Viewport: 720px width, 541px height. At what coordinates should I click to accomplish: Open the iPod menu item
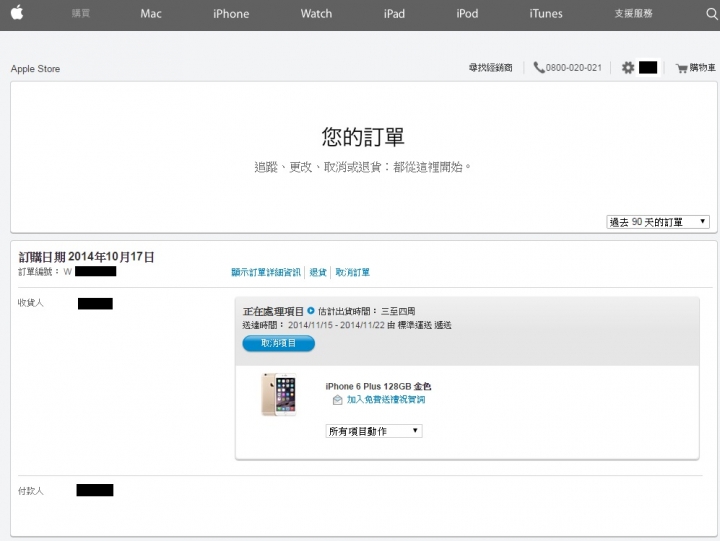coord(467,14)
